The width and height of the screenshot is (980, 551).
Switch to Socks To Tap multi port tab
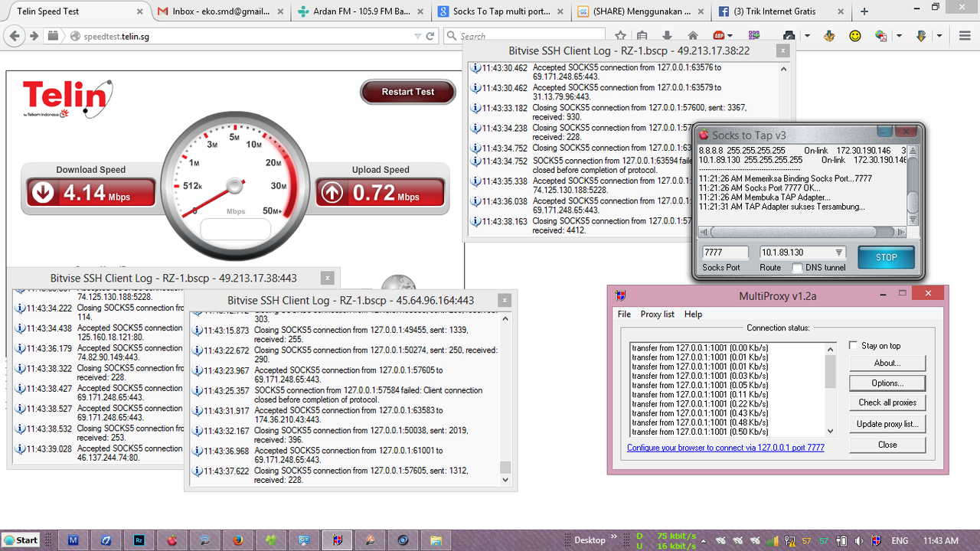click(501, 11)
